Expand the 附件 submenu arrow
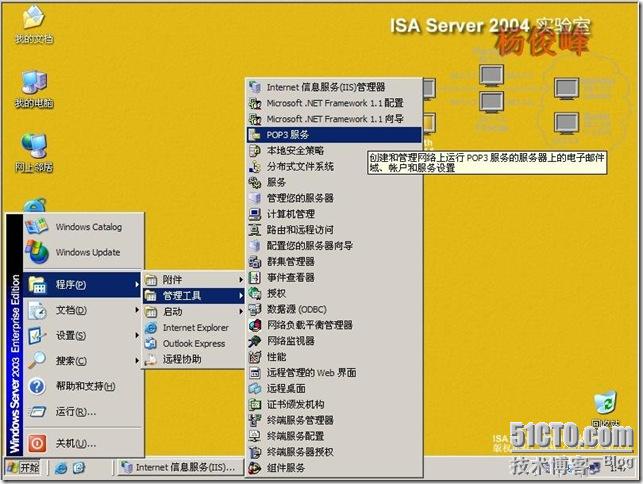 point(241,280)
